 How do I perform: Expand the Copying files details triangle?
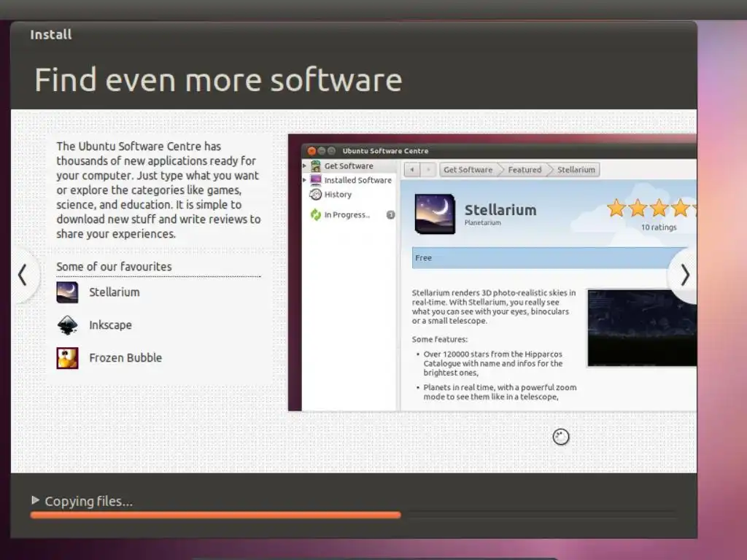pos(35,500)
